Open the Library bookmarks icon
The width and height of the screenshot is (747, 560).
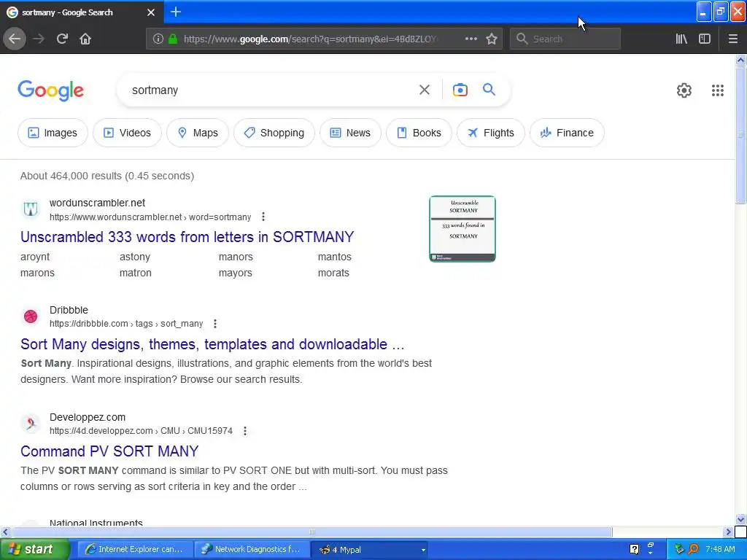point(681,39)
